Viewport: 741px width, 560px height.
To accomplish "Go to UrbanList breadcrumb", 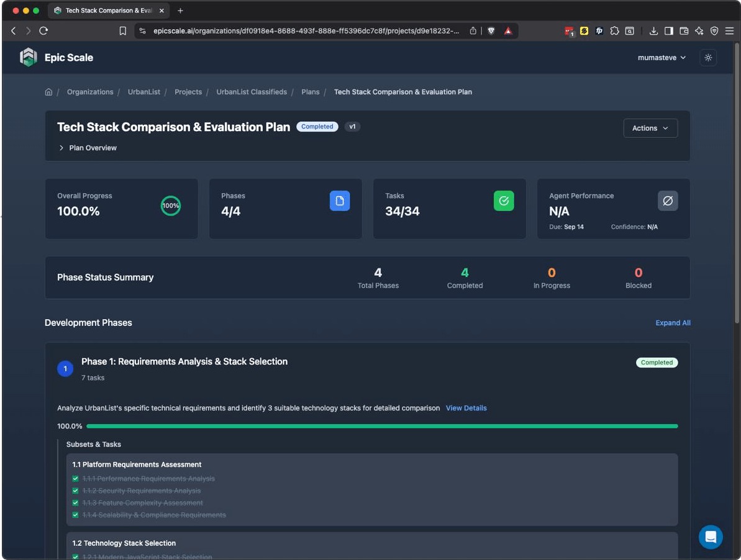I will click(143, 92).
